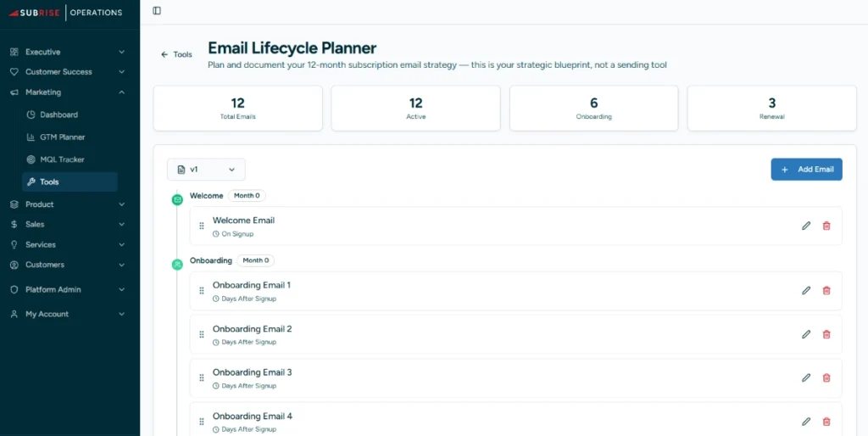Expand the Sales menu chevron
The image size is (868, 436).
pos(122,225)
